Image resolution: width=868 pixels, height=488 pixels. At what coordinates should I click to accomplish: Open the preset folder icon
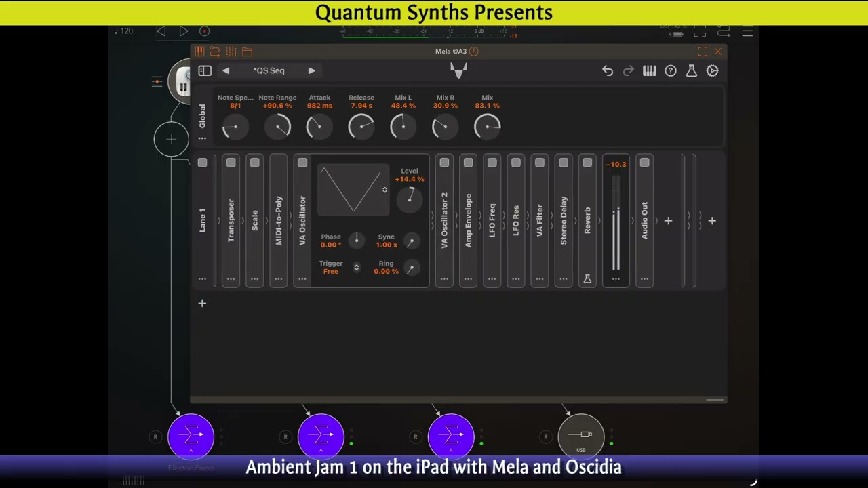pyautogui.click(x=247, y=52)
